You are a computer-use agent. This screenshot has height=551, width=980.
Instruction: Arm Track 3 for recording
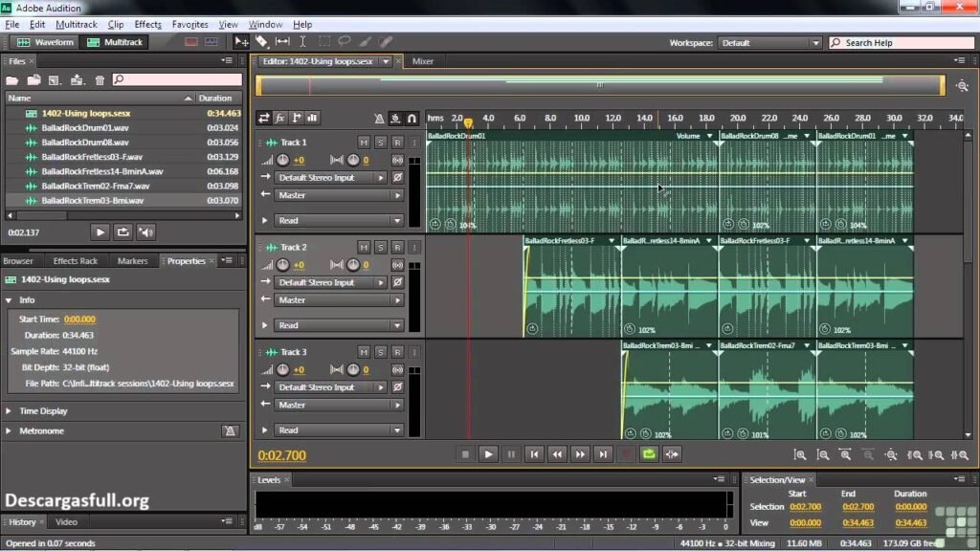399,352
